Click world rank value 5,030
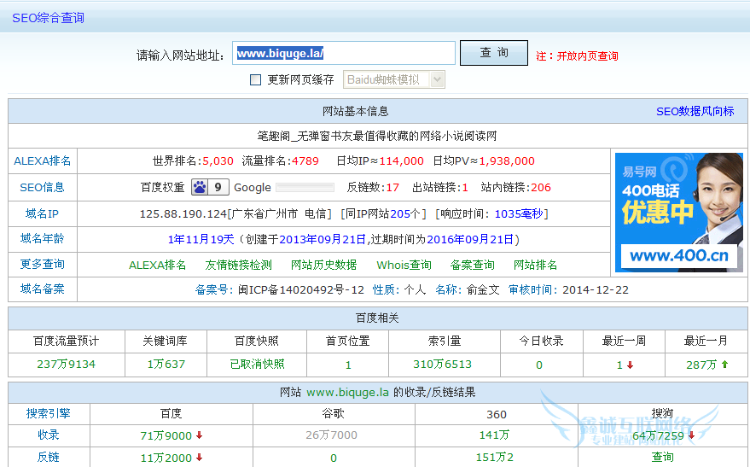This screenshot has width=750, height=467. [218, 161]
